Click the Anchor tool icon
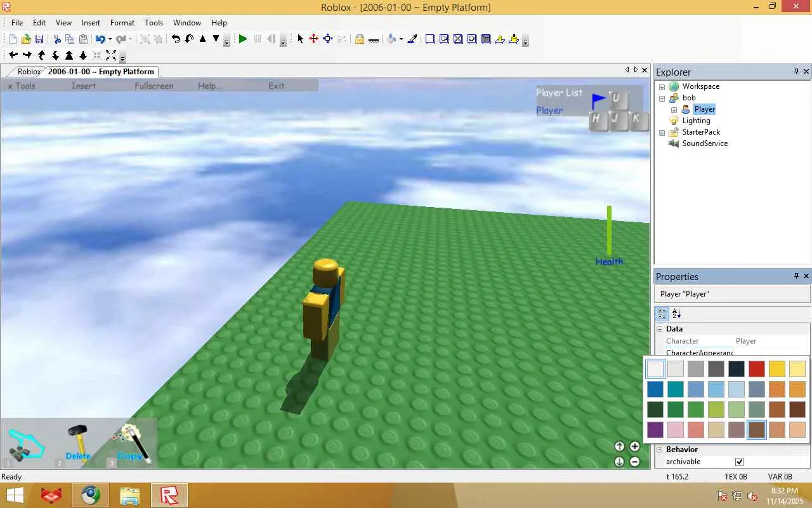Image resolution: width=812 pixels, height=508 pixels. [374, 39]
